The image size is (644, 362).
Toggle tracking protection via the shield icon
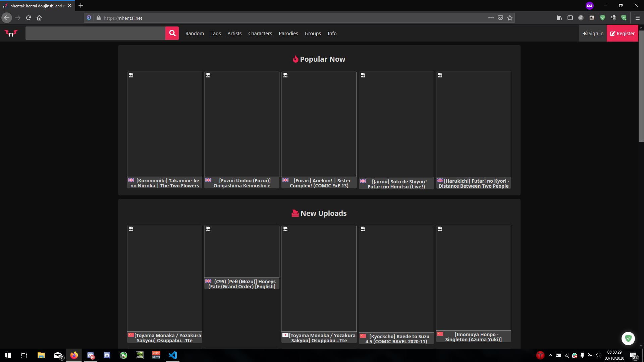[x=89, y=18]
